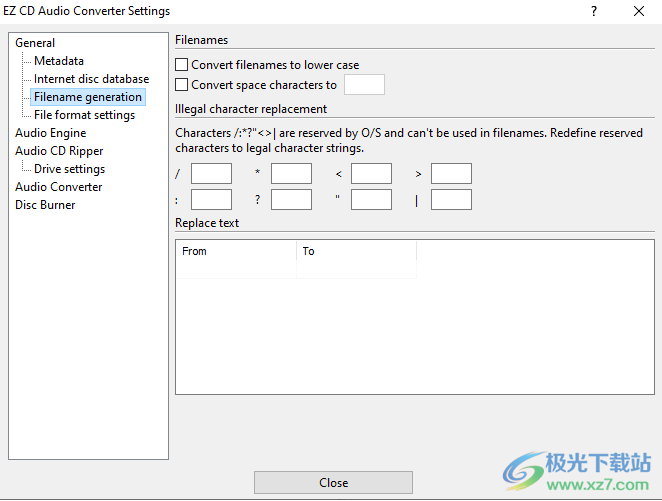The image size is (662, 501).
Task: Select Disc Burner category
Action: point(45,205)
